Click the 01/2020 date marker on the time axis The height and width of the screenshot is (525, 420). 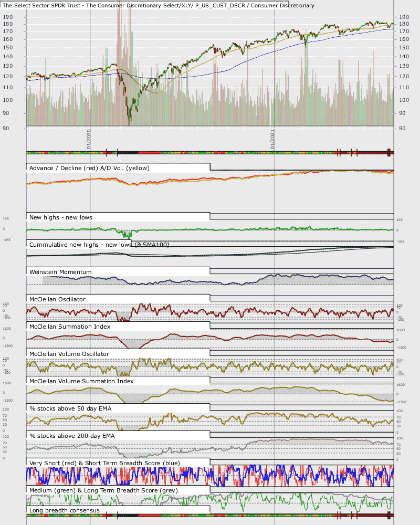89,139
